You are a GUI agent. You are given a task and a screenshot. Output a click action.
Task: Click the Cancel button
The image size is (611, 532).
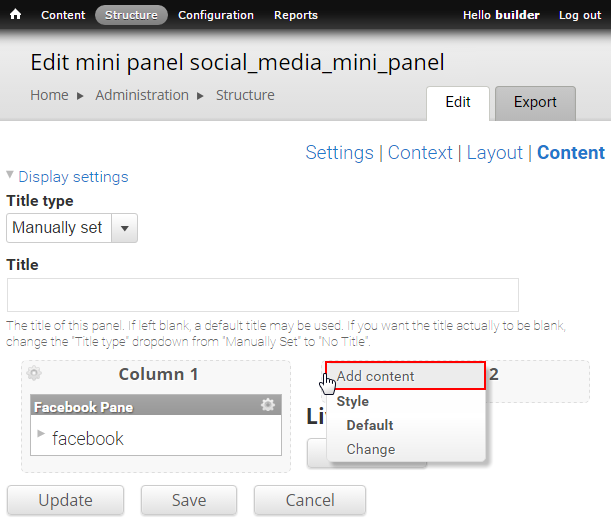click(310, 500)
